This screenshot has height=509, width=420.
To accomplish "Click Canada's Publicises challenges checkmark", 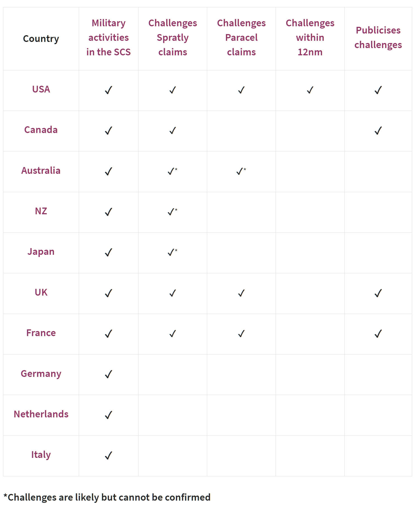I will tap(378, 131).
